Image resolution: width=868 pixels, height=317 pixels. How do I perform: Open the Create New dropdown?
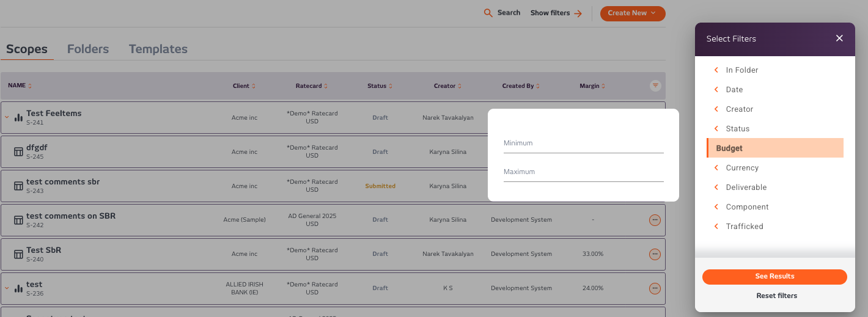coord(632,13)
